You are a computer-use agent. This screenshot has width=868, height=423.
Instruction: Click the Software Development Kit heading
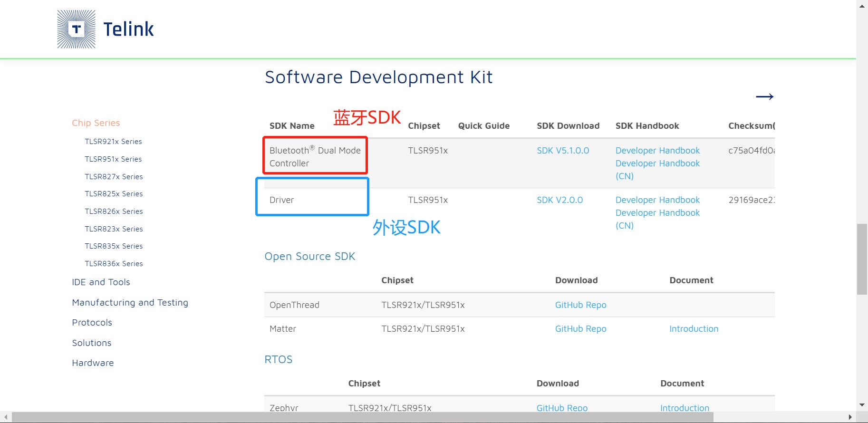tap(378, 77)
